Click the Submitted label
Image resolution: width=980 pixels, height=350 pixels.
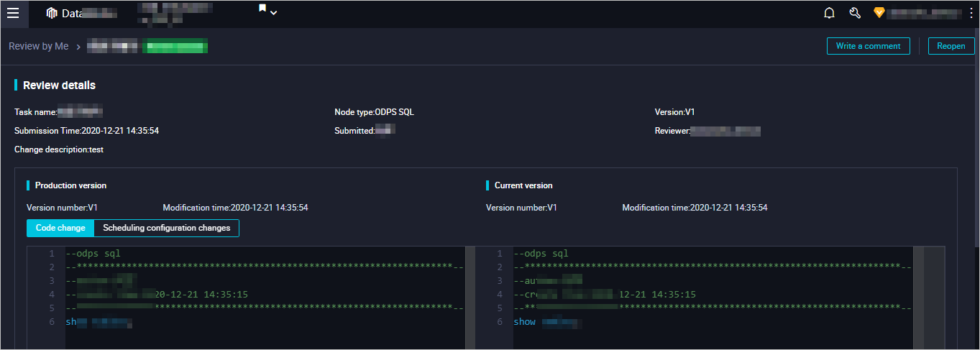click(354, 131)
